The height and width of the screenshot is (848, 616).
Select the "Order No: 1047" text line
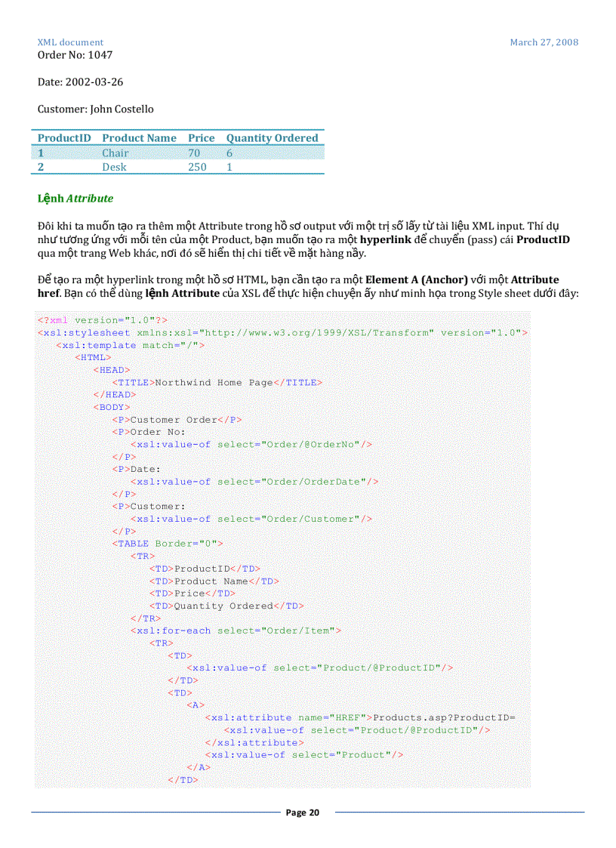(x=75, y=54)
